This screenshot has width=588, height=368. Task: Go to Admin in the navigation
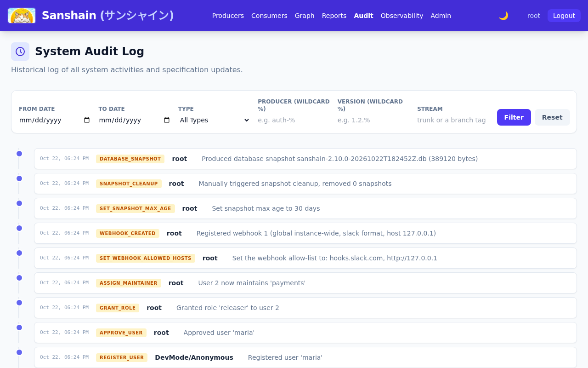tap(441, 16)
